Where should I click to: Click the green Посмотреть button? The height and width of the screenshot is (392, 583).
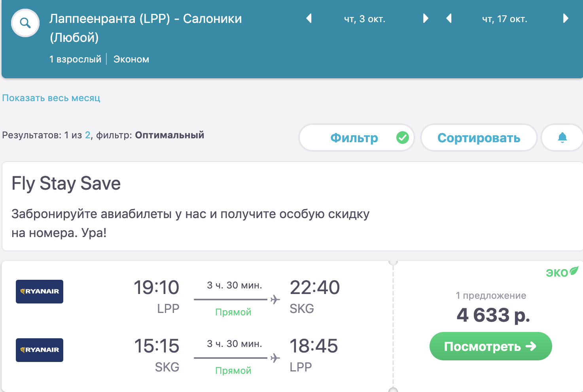pyautogui.click(x=490, y=346)
